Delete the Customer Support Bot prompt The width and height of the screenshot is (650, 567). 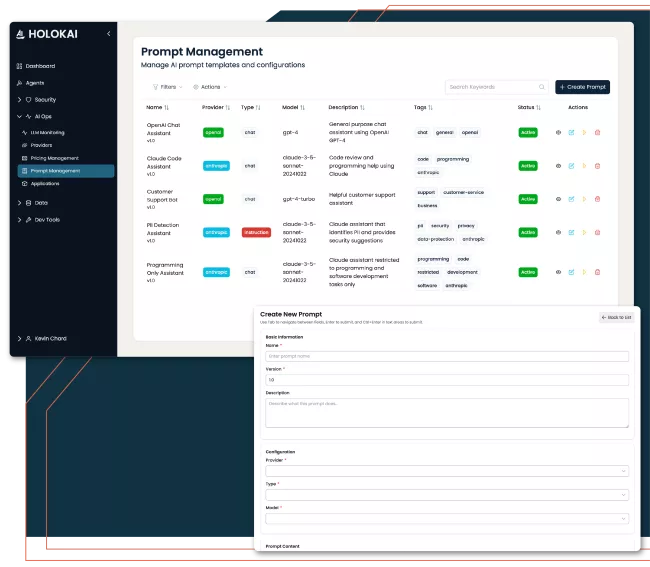click(x=597, y=199)
